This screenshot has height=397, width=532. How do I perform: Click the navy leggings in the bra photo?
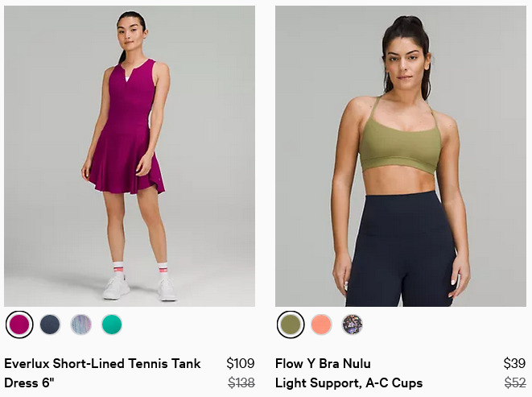tap(400, 250)
